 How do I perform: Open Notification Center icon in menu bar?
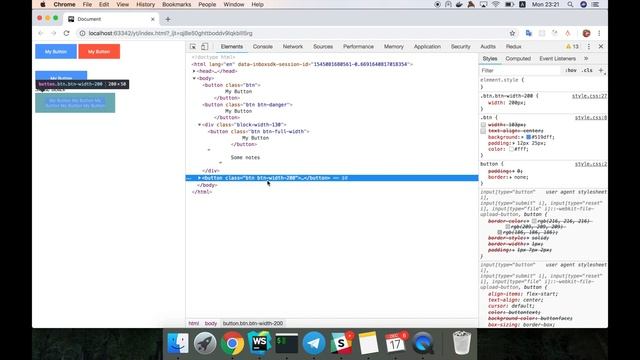[596, 4]
